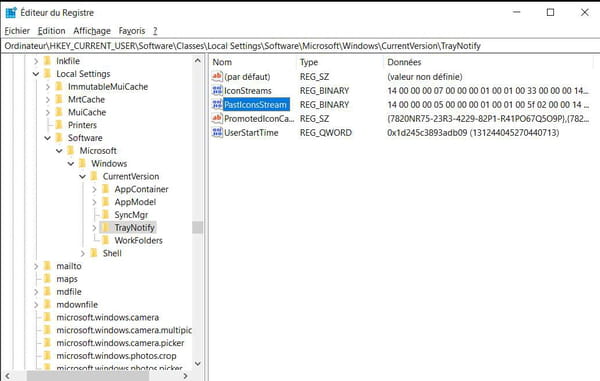
Task: Click the Software folder icon
Action: (x=59, y=138)
